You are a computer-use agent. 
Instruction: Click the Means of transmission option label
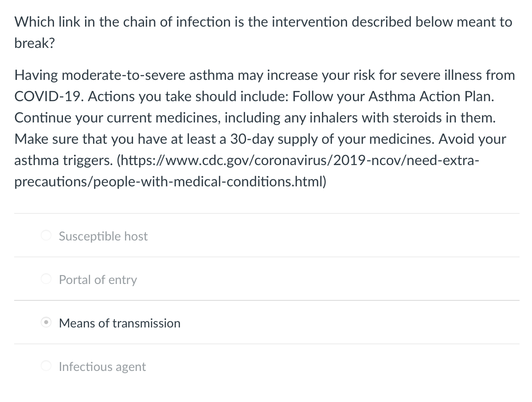click(x=119, y=323)
